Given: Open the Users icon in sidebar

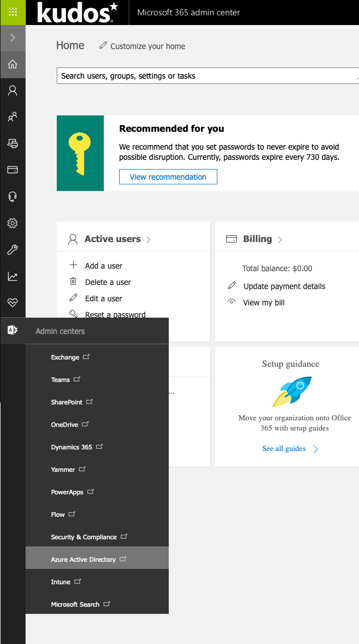Looking at the screenshot, I should 13,91.
